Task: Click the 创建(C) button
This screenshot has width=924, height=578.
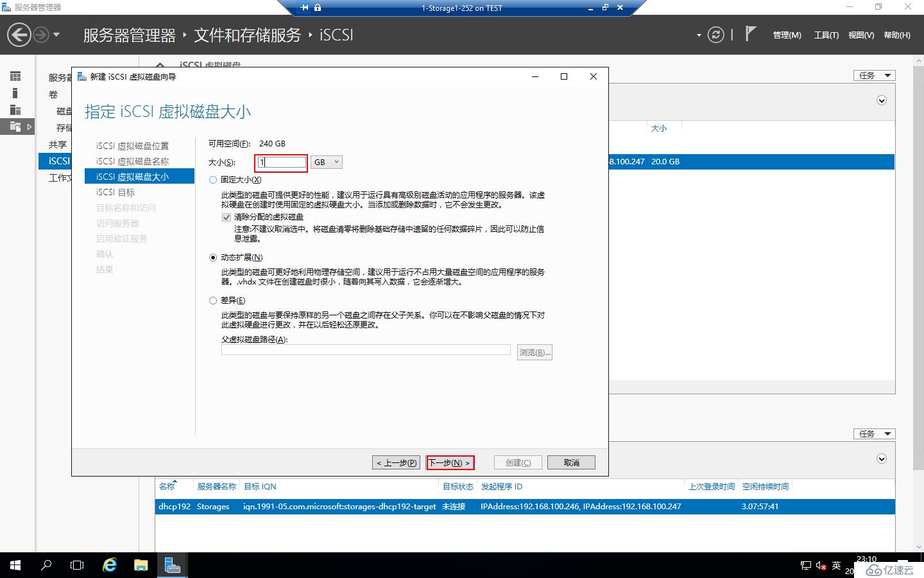Action: pyautogui.click(x=518, y=462)
